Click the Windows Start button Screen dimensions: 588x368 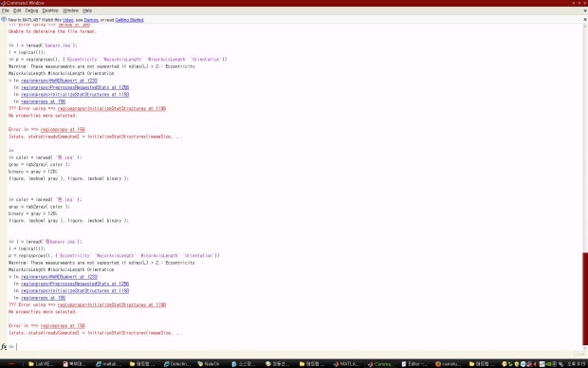point(11,364)
